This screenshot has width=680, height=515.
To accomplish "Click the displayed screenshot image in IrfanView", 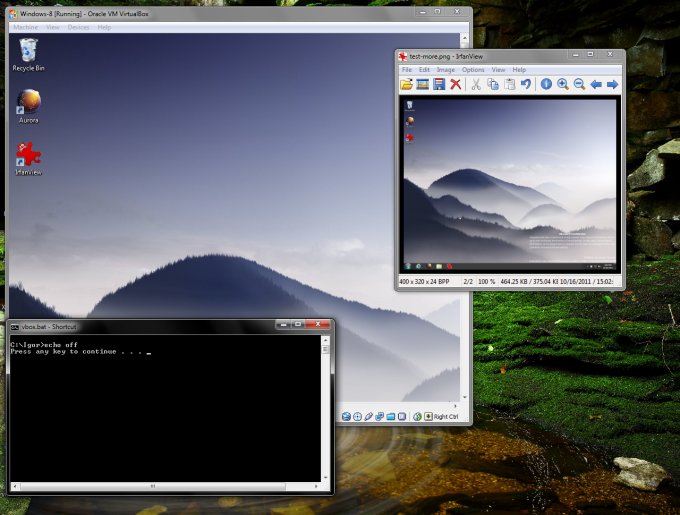I will click(x=510, y=185).
